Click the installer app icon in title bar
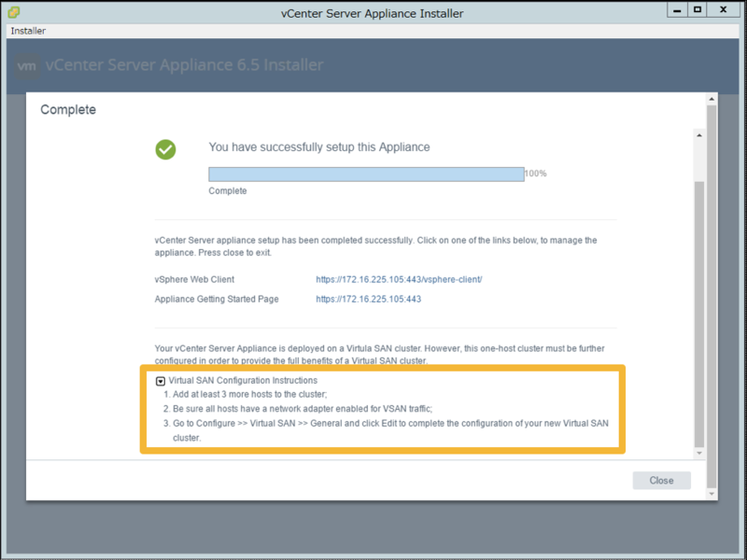The height and width of the screenshot is (560, 747). point(14,12)
